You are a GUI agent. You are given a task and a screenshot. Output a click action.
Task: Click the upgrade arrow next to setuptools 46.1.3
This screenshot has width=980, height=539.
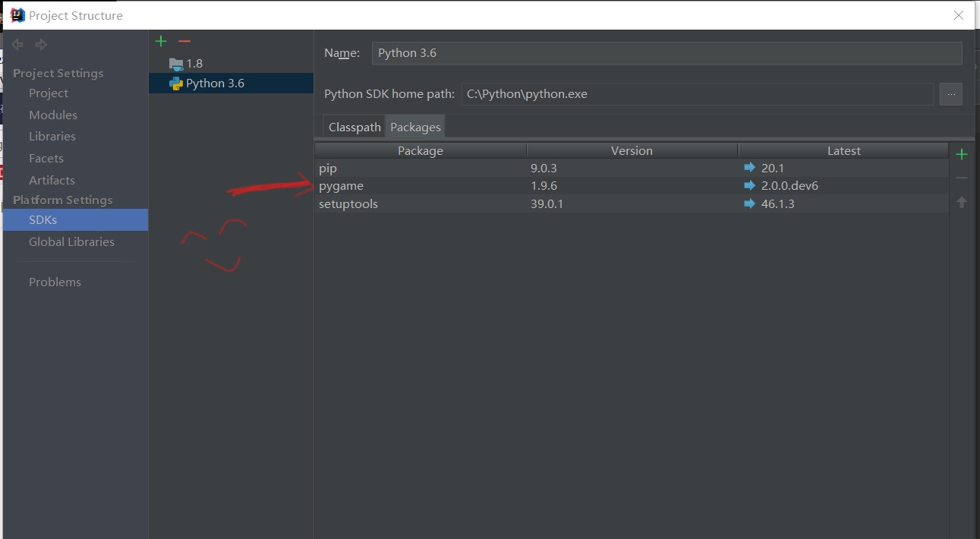pyautogui.click(x=749, y=203)
